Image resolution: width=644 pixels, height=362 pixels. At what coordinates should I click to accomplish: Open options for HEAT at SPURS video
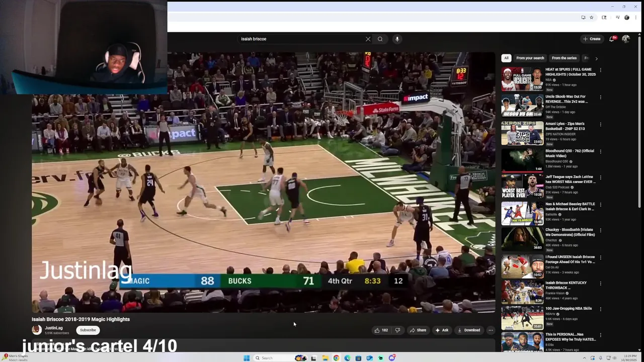tap(600, 70)
